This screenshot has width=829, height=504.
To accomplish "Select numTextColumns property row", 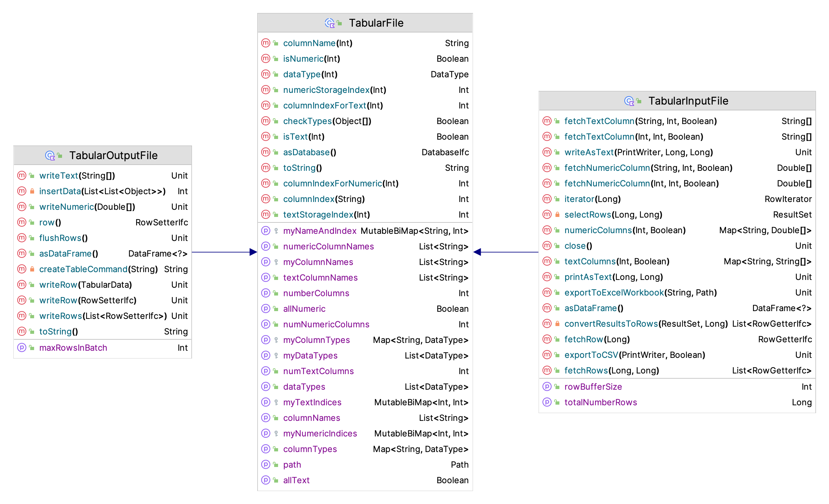I will 365,371.
